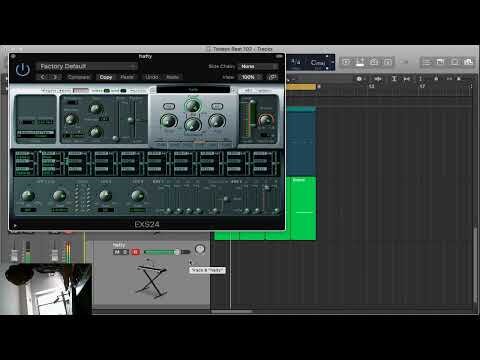Click the Undo button in EXS24 header
Screen dimensions: 480x360
[x=152, y=77]
